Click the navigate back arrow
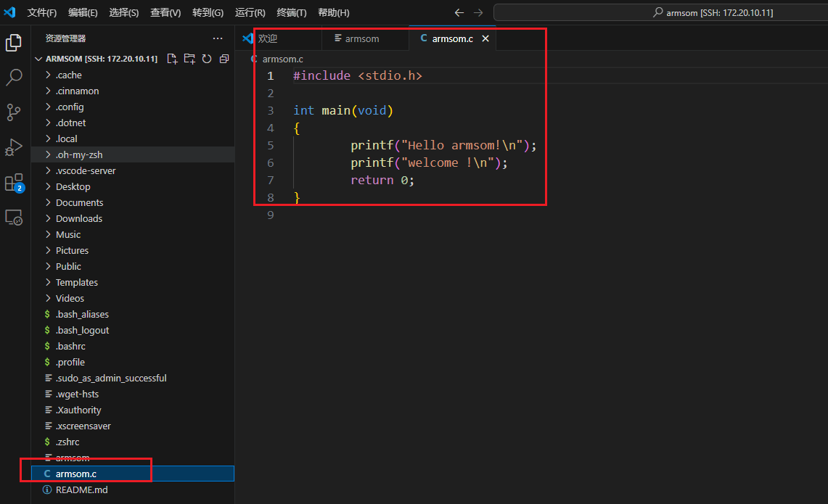The image size is (828, 504). 459,13
